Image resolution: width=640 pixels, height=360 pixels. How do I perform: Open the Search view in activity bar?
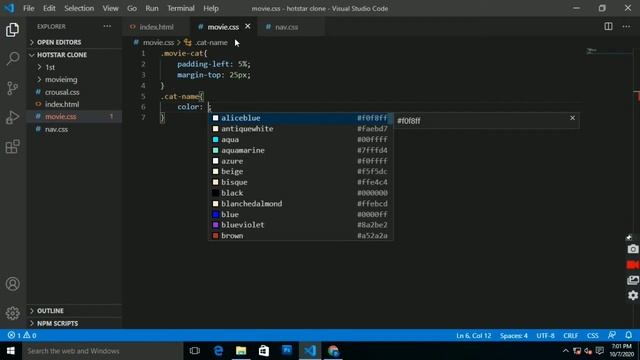pos(13,59)
